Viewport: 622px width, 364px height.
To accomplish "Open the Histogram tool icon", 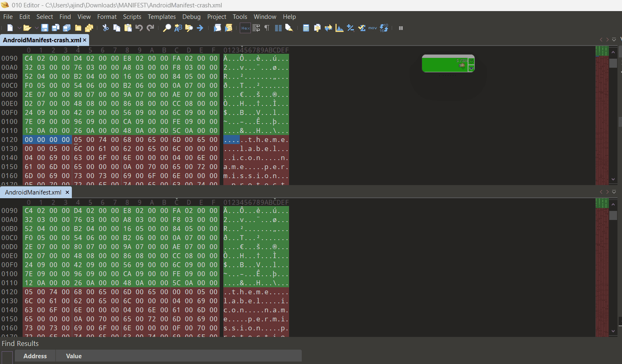I will (x=339, y=28).
